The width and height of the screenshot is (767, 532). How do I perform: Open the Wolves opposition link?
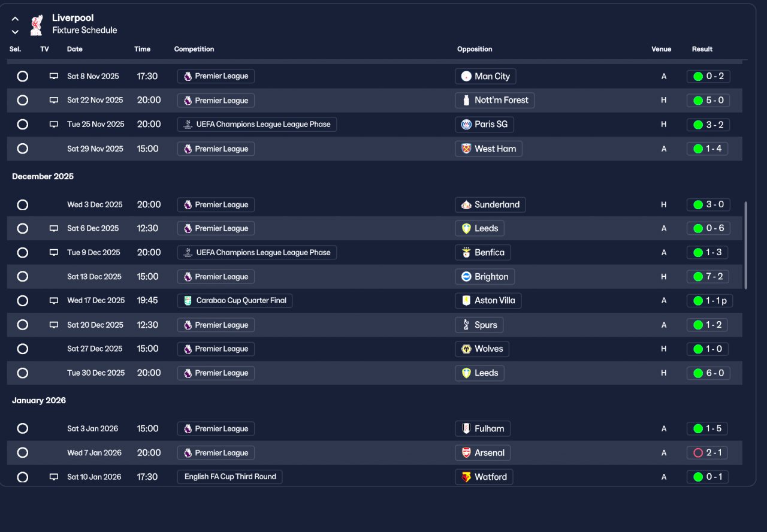482,349
